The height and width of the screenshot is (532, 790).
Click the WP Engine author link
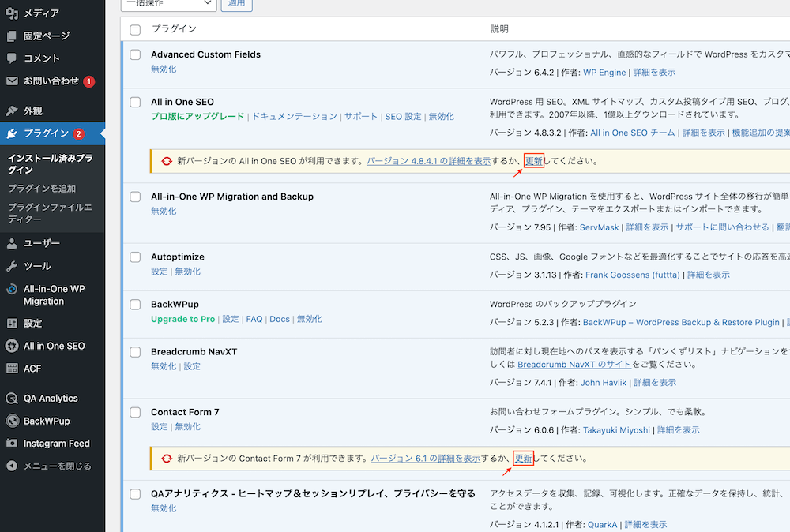(604, 73)
